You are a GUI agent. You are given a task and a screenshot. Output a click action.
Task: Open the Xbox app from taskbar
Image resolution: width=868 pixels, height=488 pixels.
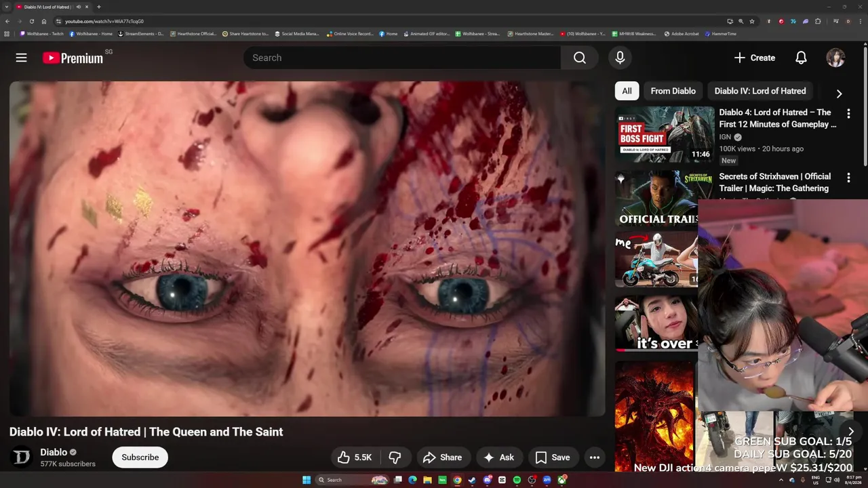[562, 480]
